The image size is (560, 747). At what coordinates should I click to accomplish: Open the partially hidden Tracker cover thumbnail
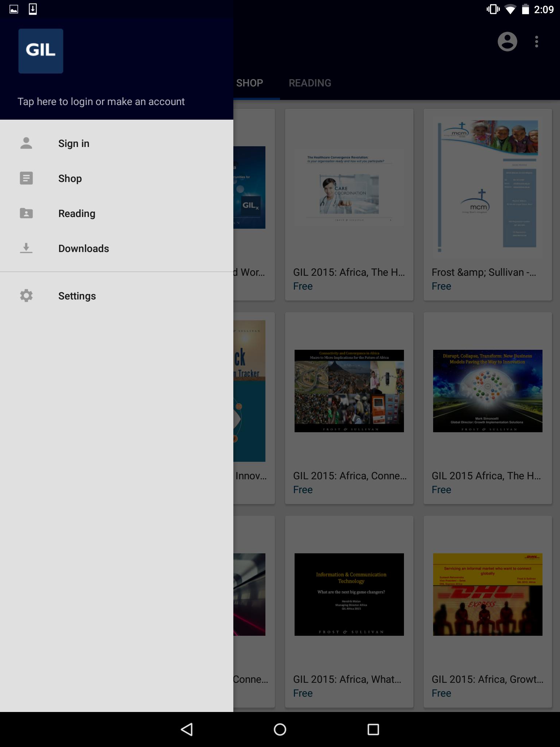coord(249,391)
